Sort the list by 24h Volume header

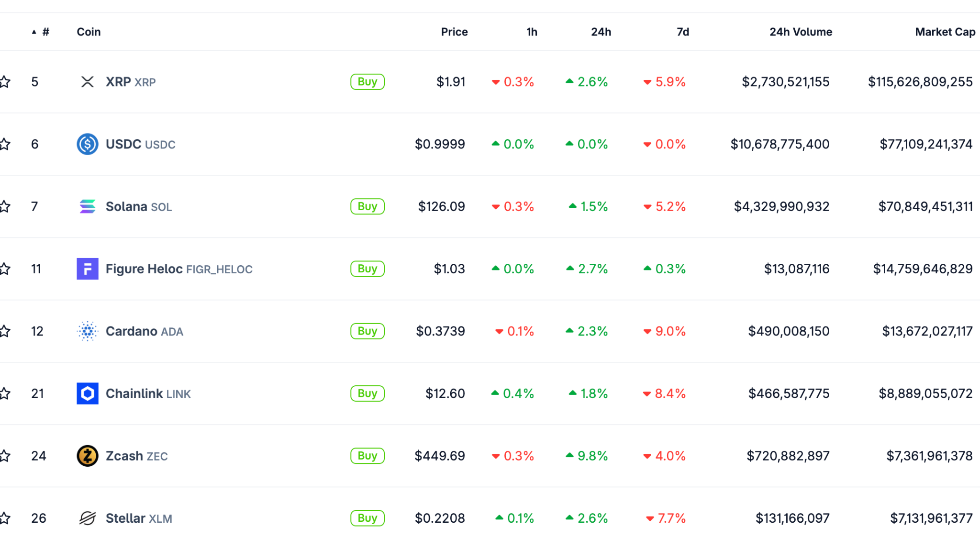coord(800,32)
